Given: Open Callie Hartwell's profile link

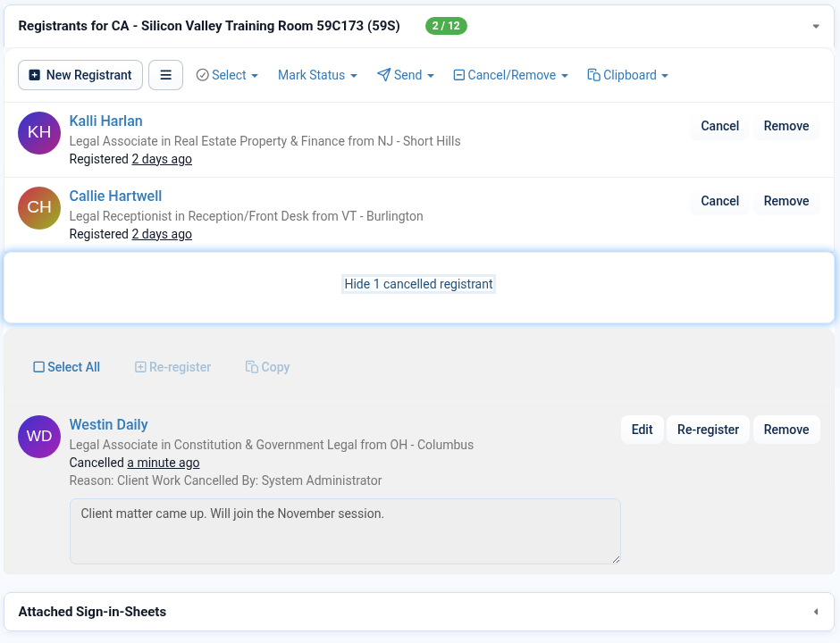Looking at the screenshot, I should point(115,196).
